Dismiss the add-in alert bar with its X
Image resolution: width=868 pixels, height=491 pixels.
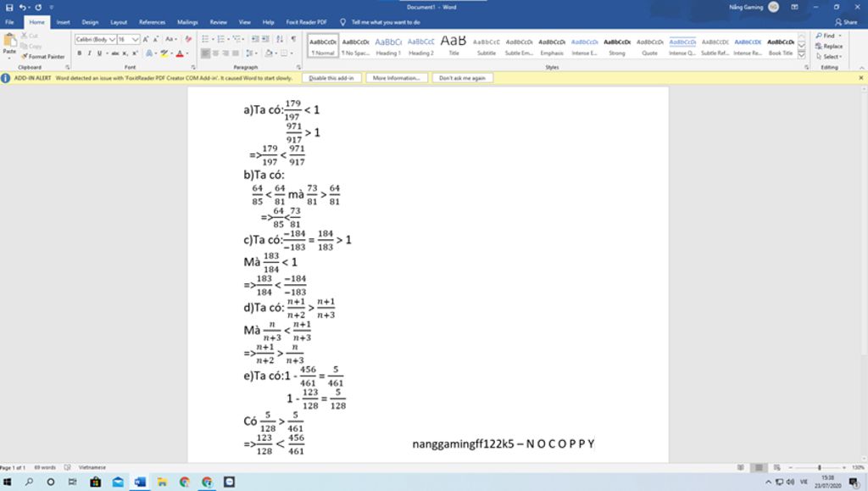tap(861, 78)
